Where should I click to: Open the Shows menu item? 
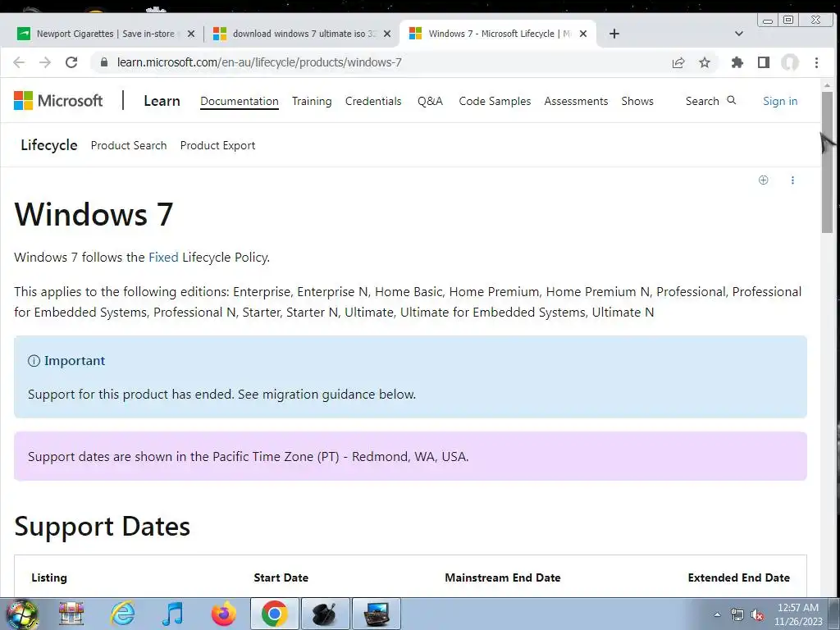637,101
